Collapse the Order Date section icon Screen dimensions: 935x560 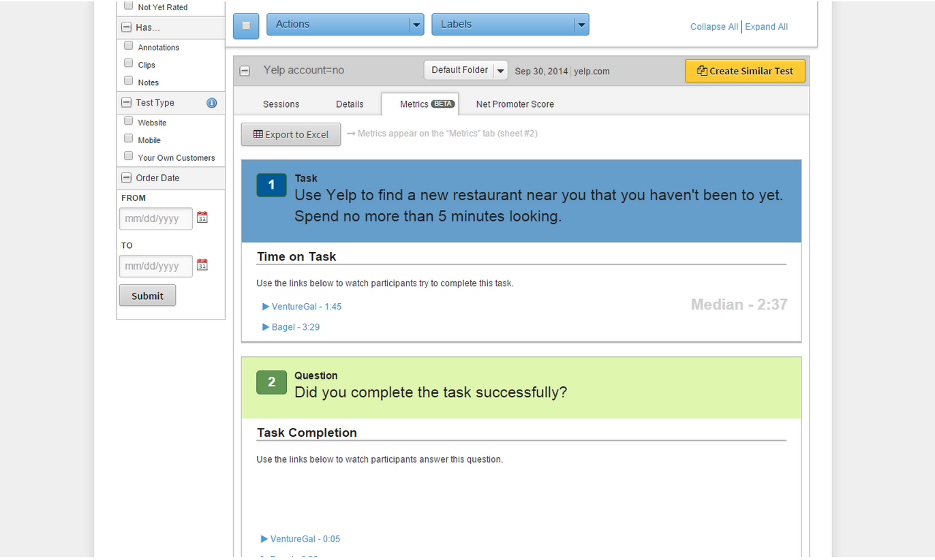[126, 178]
